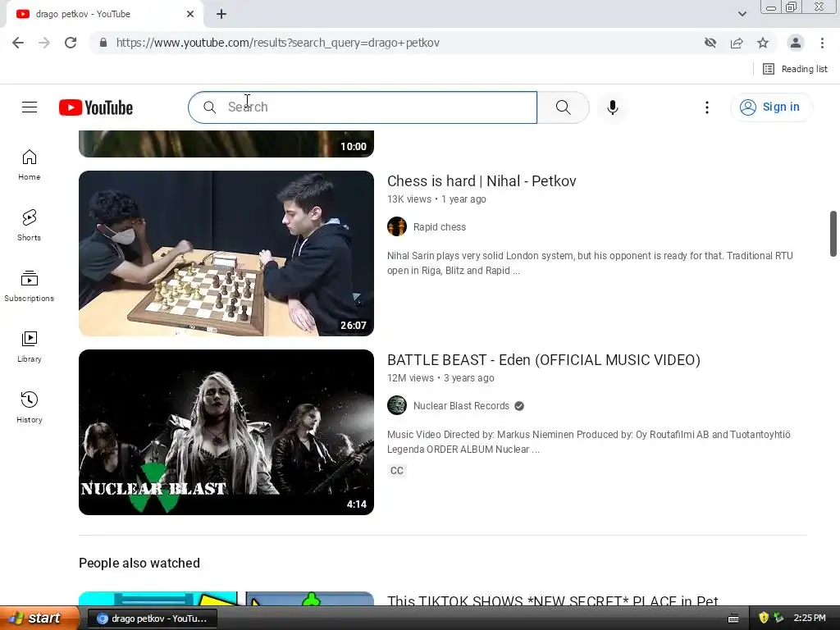
Task: Click the browser forward arrow
Action: tap(44, 43)
